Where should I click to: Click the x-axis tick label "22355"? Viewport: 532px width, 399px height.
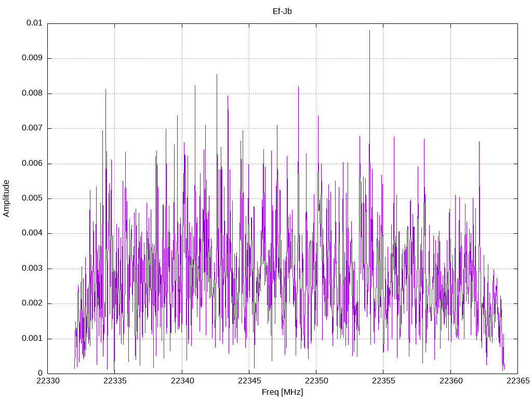tap(384, 381)
